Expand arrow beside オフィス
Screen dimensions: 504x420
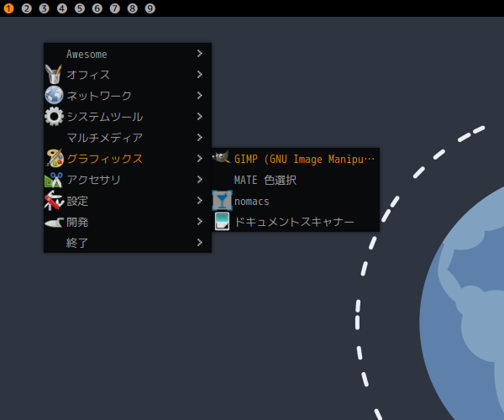(200, 75)
